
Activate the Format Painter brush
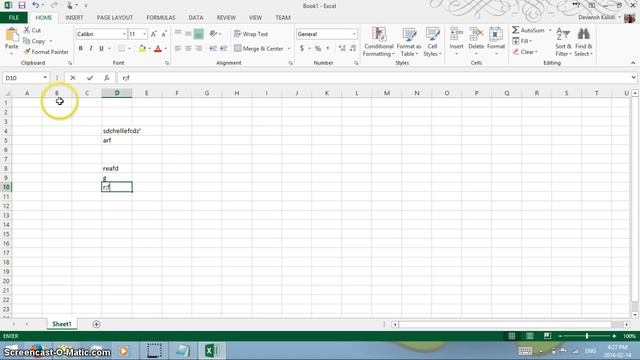[46, 52]
